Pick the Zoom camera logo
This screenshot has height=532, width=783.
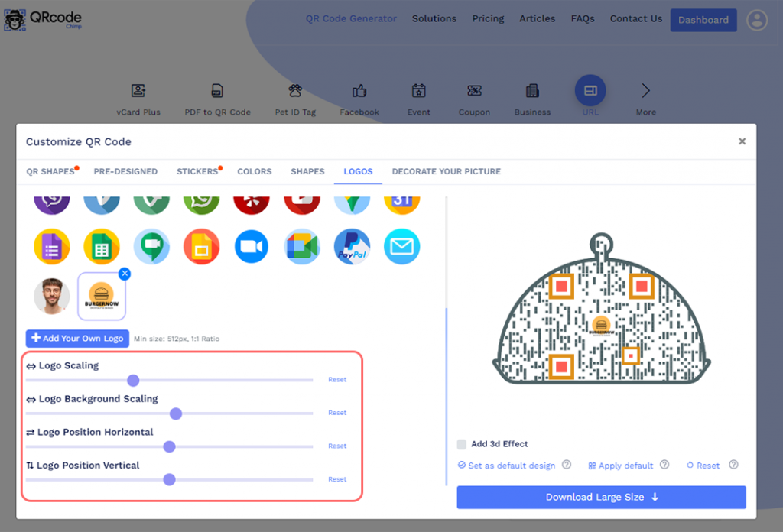tap(252, 247)
